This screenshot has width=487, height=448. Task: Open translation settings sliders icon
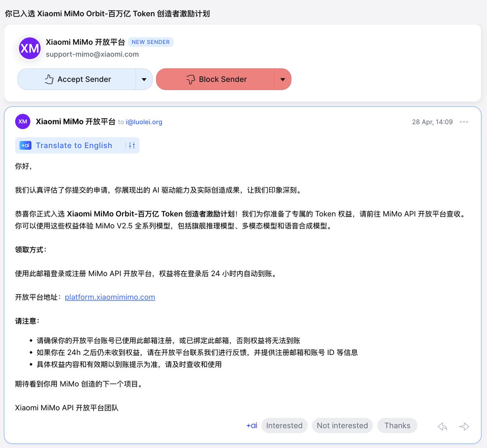tap(132, 145)
